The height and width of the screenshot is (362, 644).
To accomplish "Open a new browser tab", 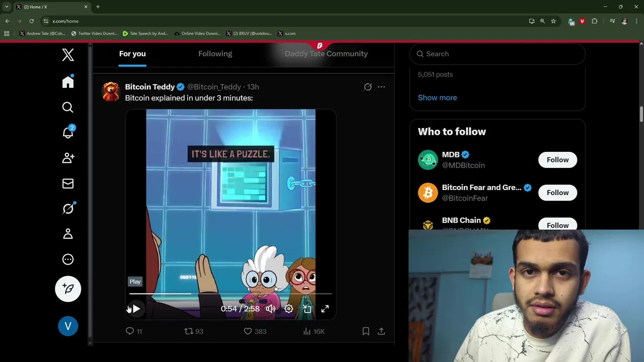I will point(98,7).
